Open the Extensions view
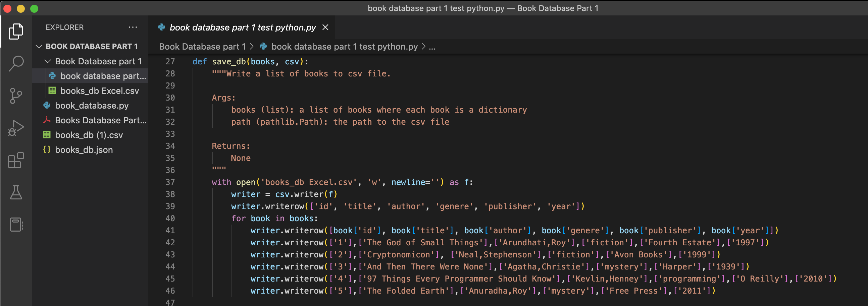Image resolution: width=868 pixels, height=306 pixels. point(16,161)
